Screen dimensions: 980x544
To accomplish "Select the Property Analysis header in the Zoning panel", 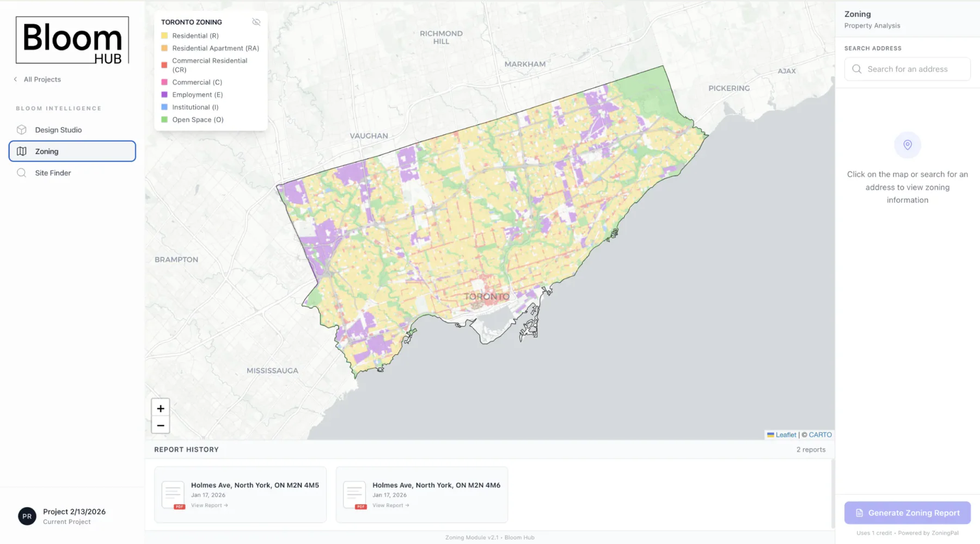I will click(x=872, y=25).
